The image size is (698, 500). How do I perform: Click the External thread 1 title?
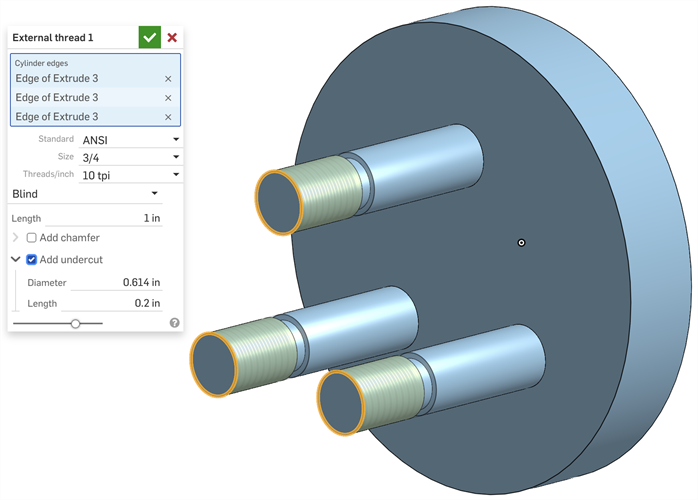click(53, 38)
